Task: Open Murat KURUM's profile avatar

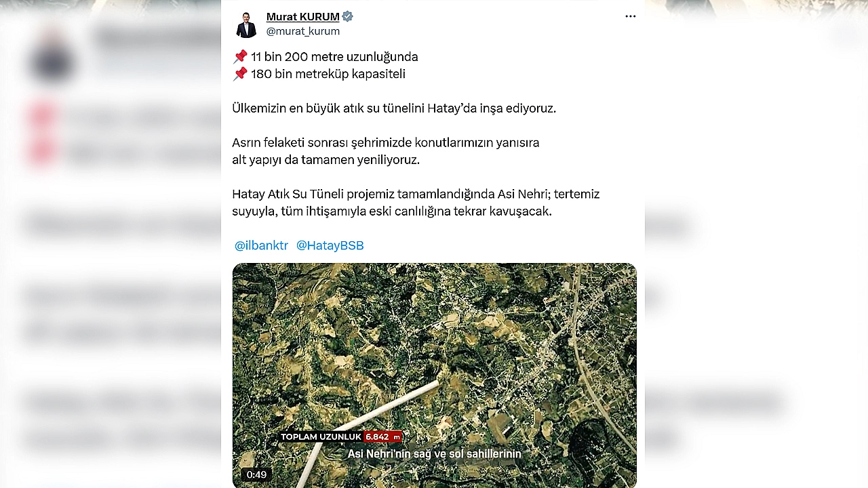Action: [246, 24]
